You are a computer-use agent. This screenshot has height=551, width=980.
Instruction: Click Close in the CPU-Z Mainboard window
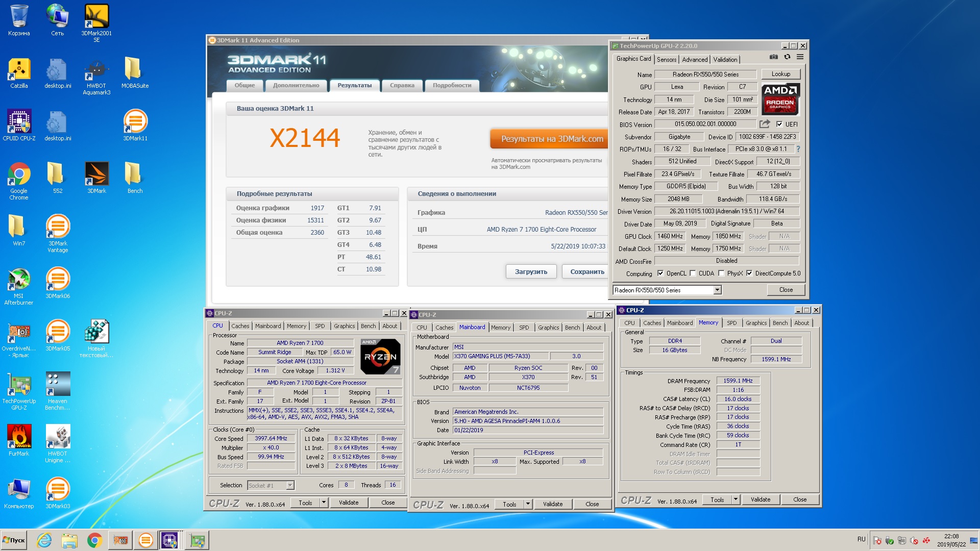click(592, 504)
